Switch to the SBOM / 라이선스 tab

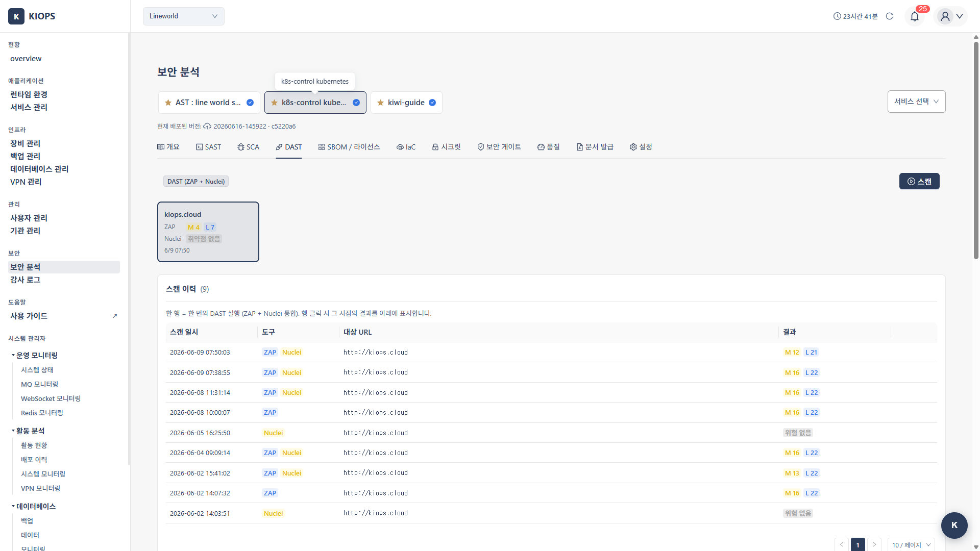(349, 147)
